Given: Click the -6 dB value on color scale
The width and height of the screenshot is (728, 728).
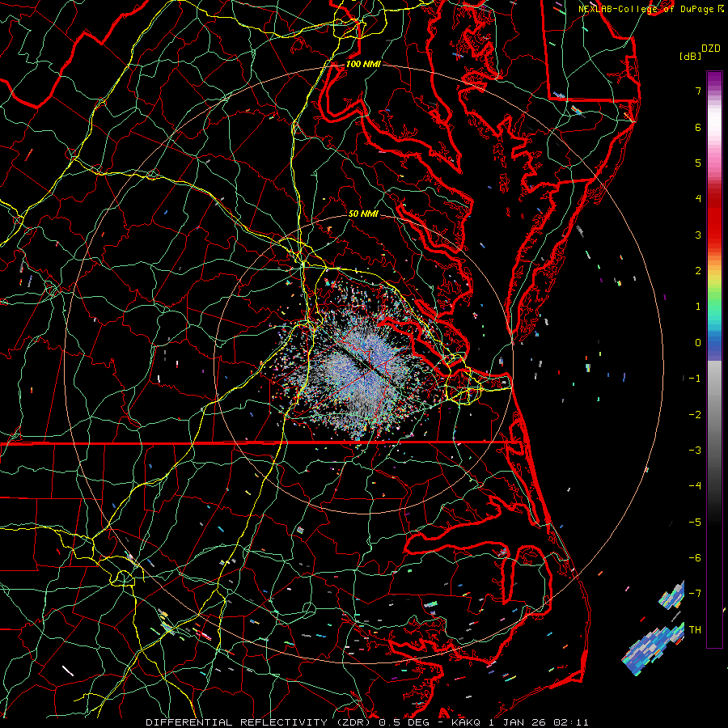Looking at the screenshot, I should 695,558.
